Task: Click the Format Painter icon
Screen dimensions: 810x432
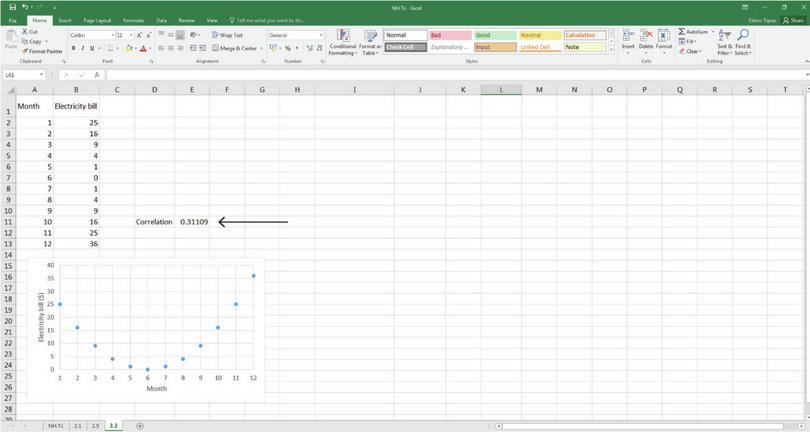Action: click(x=24, y=51)
